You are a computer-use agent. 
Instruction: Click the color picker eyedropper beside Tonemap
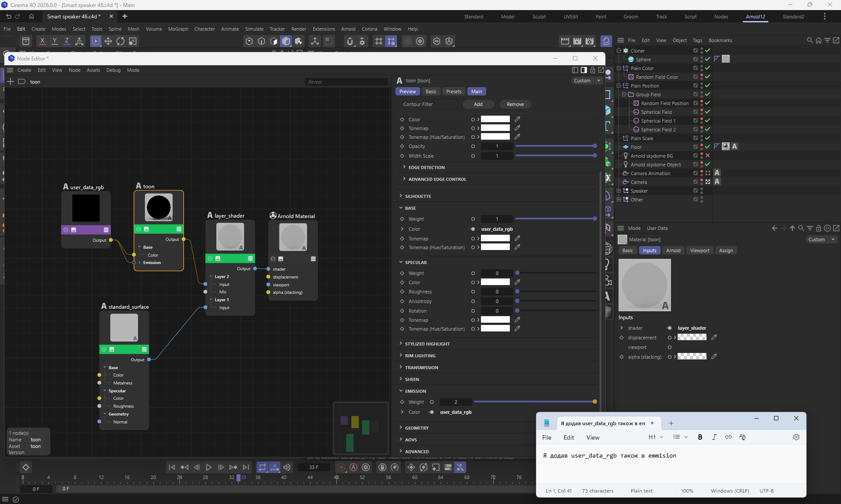click(517, 128)
